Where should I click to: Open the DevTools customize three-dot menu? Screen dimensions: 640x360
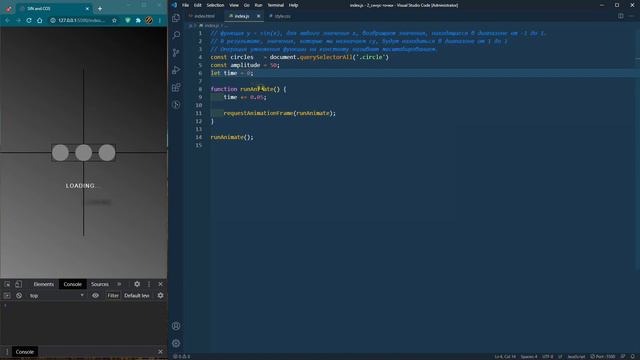pos(149,284)
